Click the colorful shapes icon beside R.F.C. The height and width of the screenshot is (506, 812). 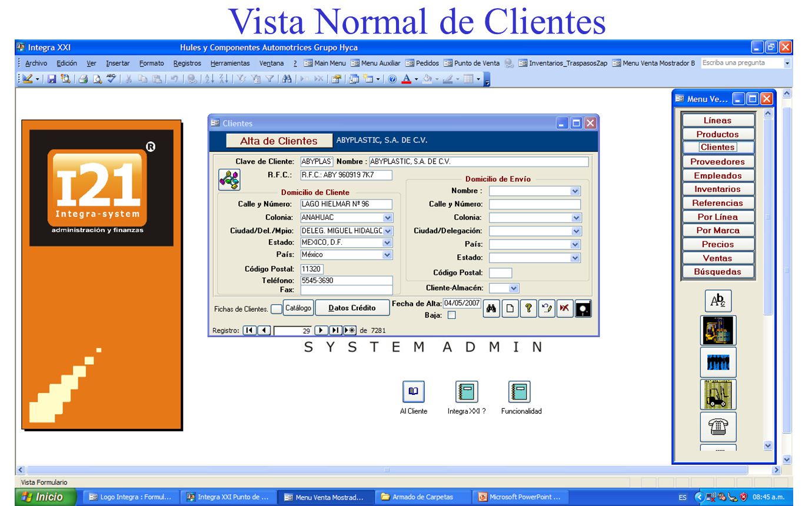pyautogui.click(x=229, y=179)
